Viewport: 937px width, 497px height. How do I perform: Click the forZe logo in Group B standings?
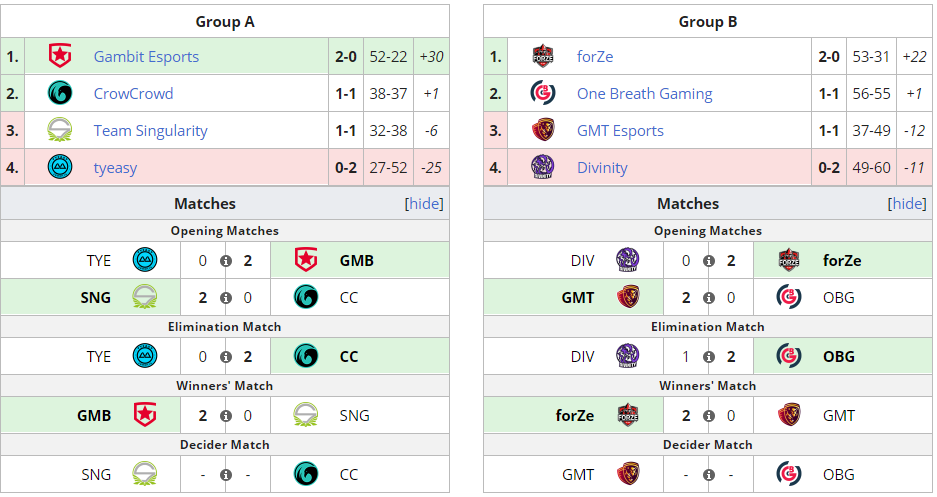coord(543,56)
